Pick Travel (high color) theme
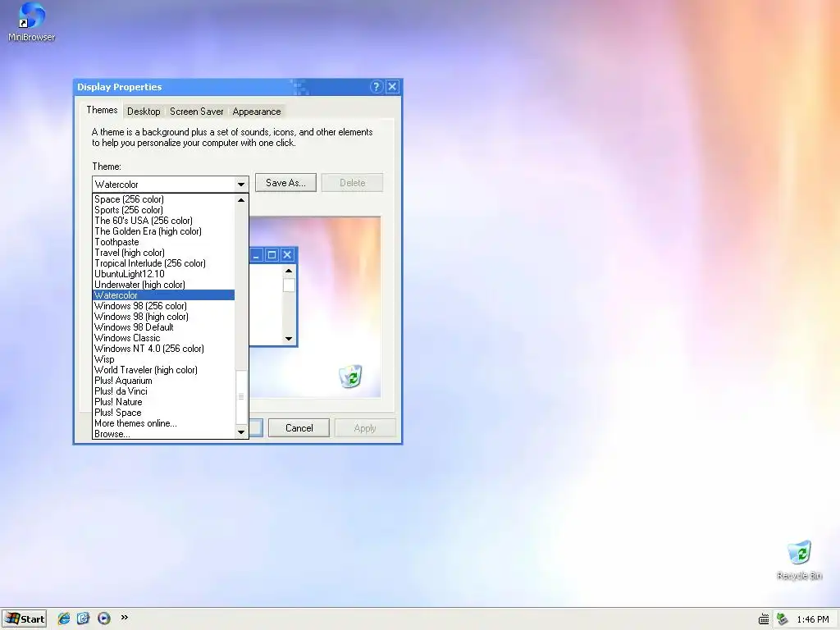 tap(164, 253)
